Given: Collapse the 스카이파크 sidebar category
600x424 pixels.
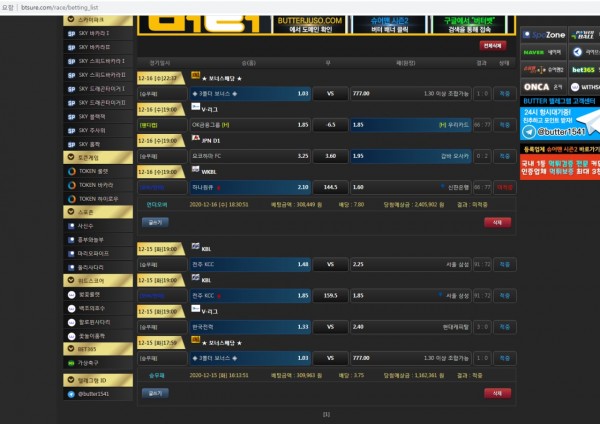Looking at the screenshot, I should tap(97, 19).
